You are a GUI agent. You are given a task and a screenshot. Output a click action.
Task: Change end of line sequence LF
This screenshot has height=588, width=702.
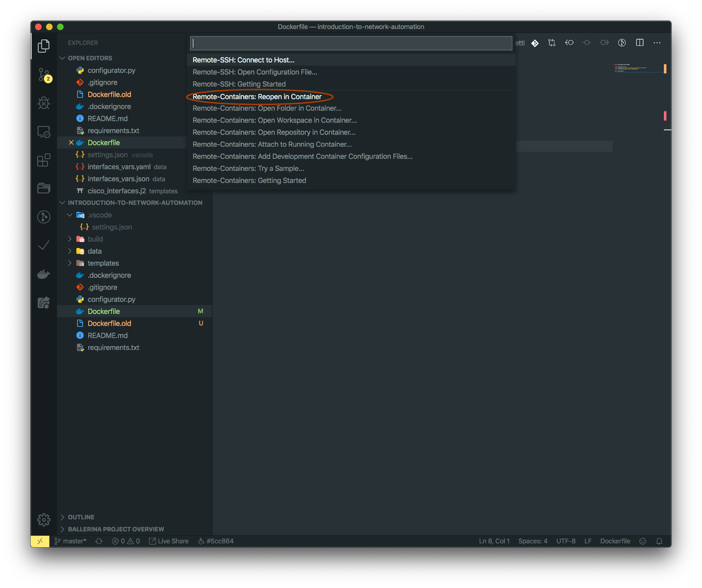click(x=588, y=541)
